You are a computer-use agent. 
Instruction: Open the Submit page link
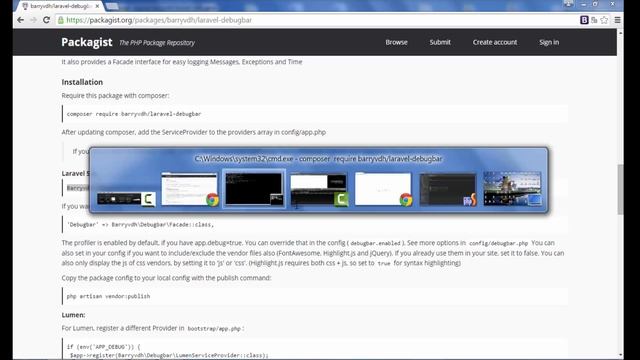(x=440, y=42)
